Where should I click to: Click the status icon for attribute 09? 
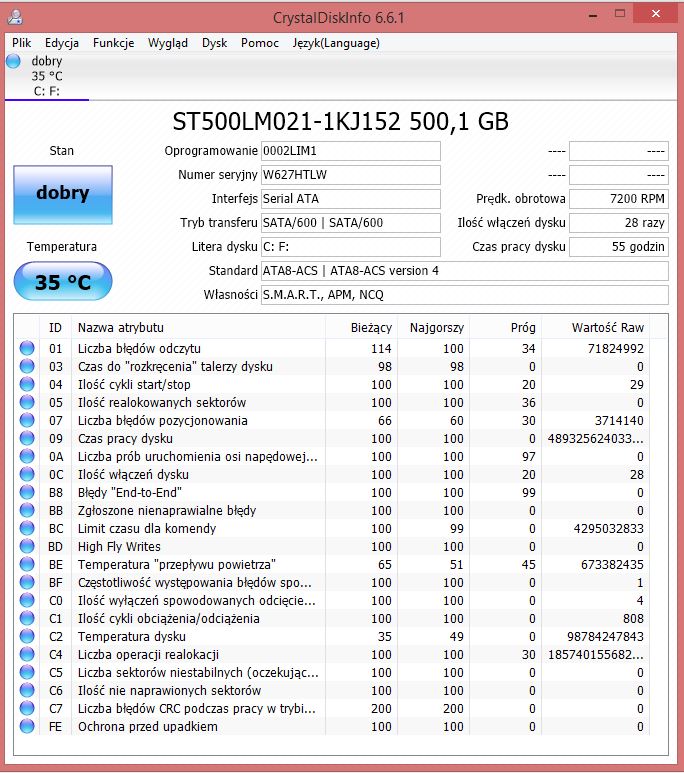(x=27, y=438)
